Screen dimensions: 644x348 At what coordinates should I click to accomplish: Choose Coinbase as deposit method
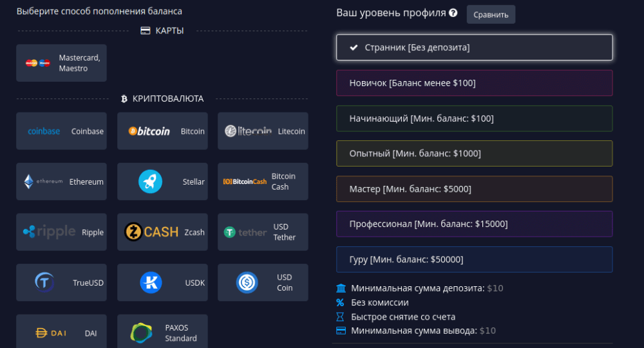[x=61, y=131]
